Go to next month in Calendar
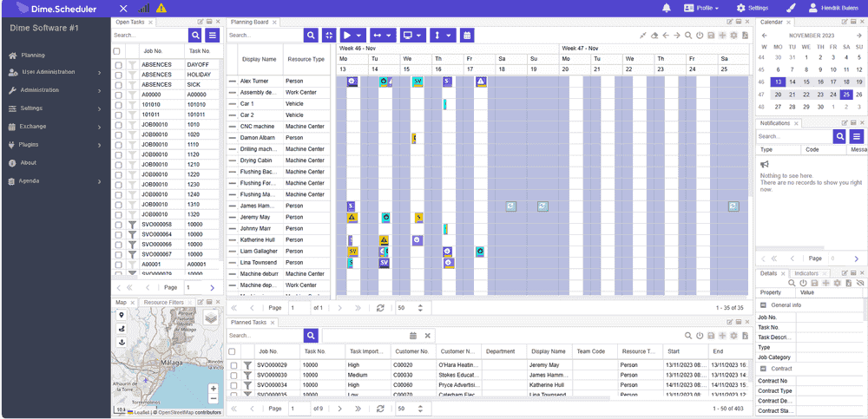Viewport: 868px width, 419px height. pos(858,36)
